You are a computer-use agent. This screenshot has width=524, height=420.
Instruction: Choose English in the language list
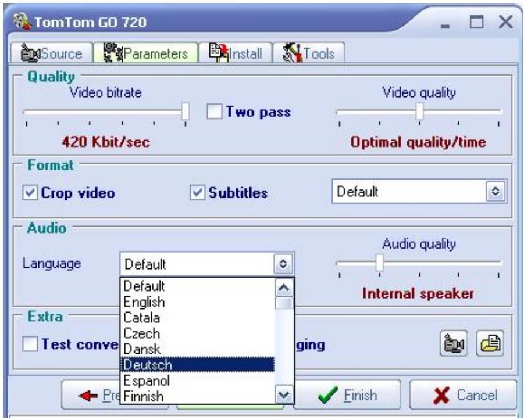[x=197, y=302]
